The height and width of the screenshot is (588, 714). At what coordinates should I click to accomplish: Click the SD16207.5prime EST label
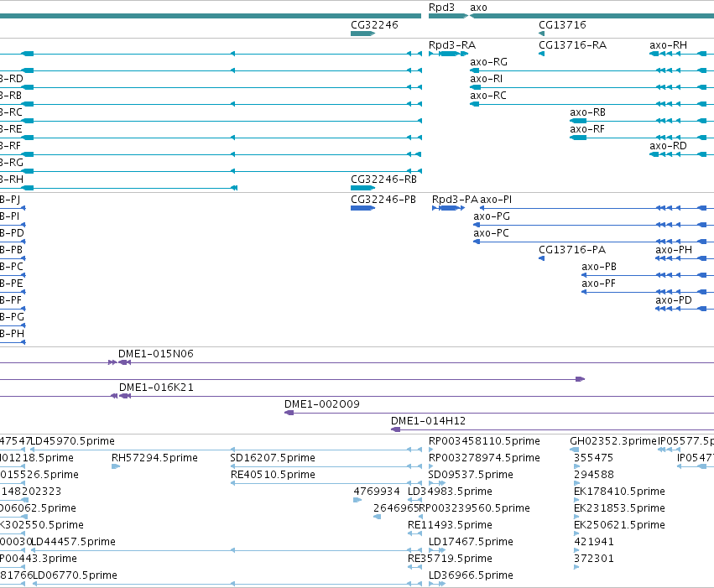tap(273, 458)
